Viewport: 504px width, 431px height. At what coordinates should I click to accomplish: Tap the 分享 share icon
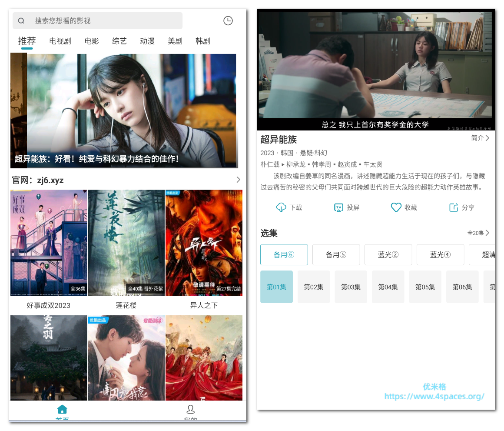[x=453, y=207]
